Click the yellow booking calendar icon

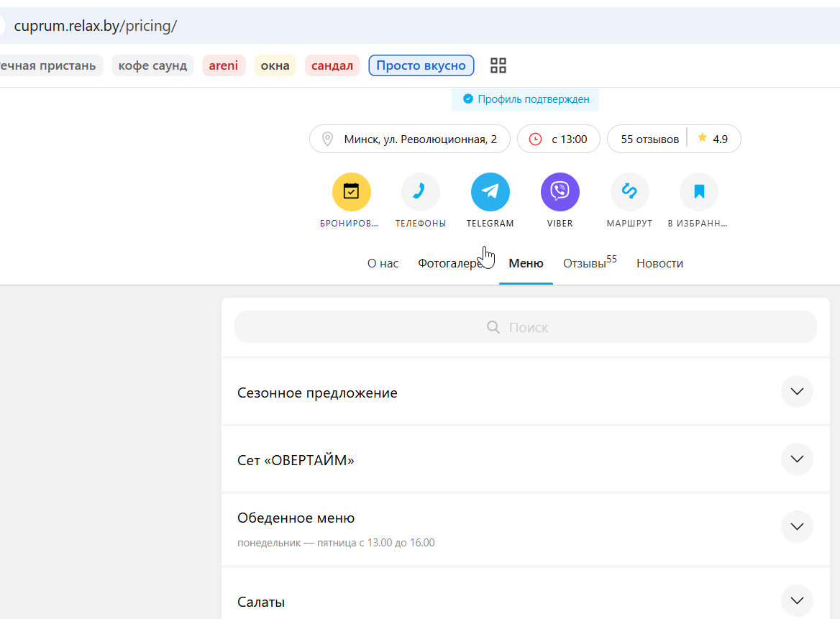coord(351,192)
